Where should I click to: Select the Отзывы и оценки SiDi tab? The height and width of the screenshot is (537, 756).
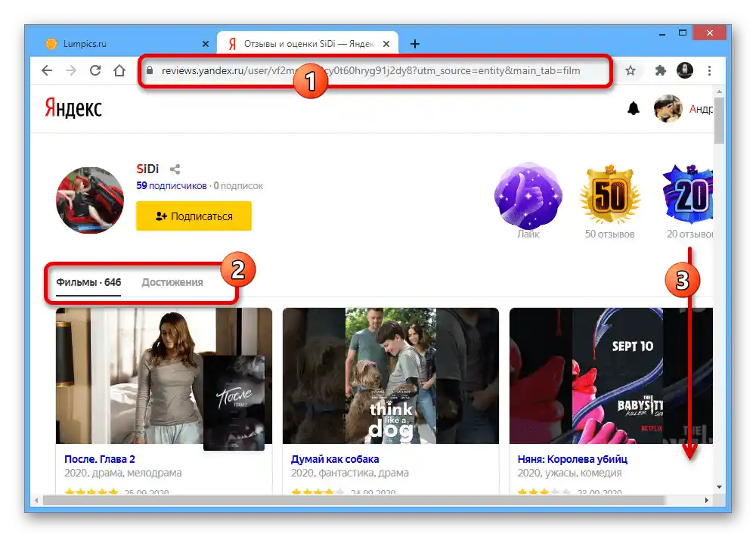308,43
